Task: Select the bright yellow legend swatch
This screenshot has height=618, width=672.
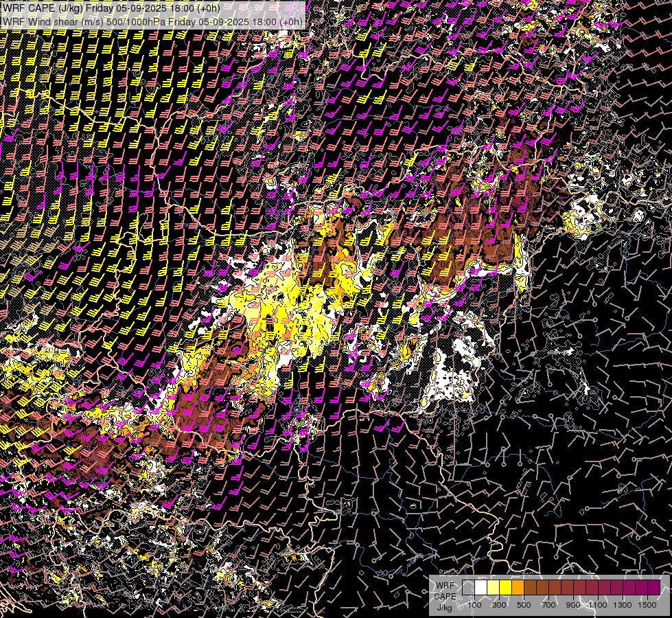Action: point(506,588)
